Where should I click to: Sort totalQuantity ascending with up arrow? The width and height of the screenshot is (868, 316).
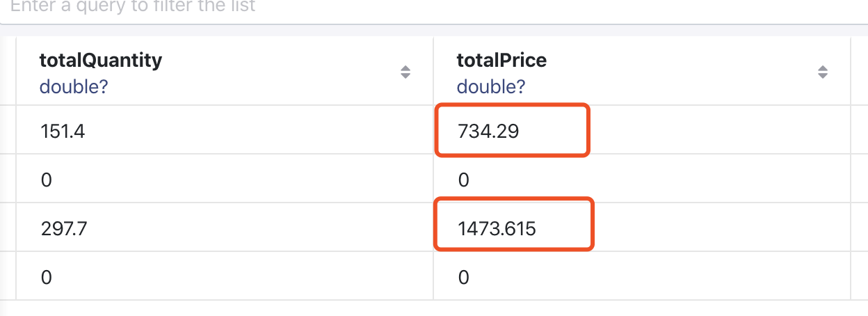405,68
